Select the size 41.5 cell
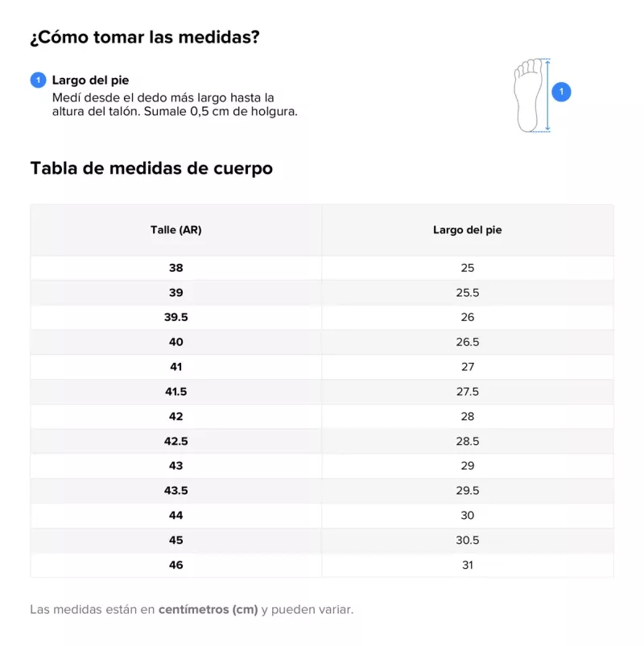644x646 pixels. 175,392
